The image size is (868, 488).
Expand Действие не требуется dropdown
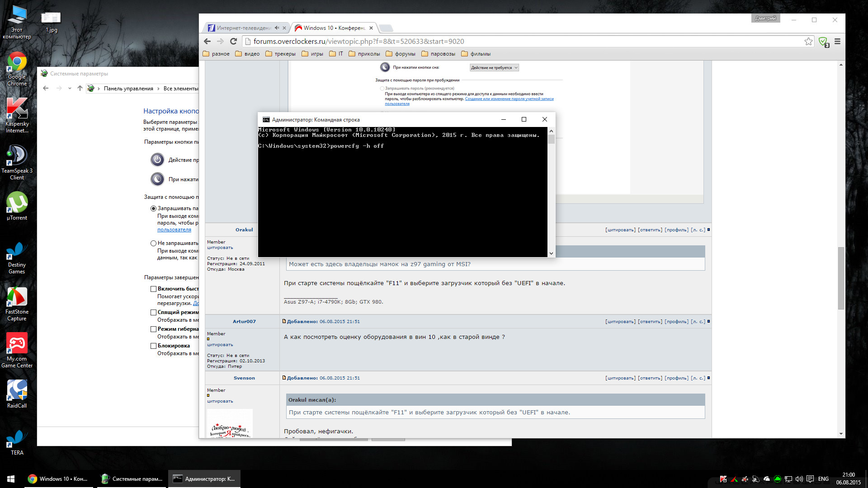click(494, 68)
